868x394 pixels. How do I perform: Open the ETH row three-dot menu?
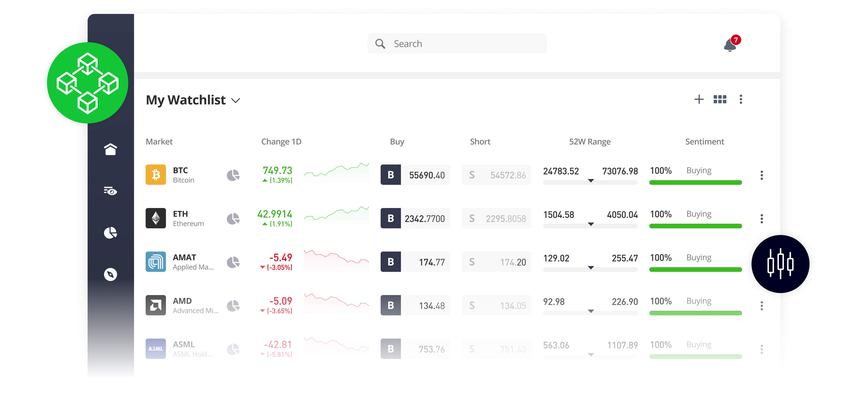(762, 218)
